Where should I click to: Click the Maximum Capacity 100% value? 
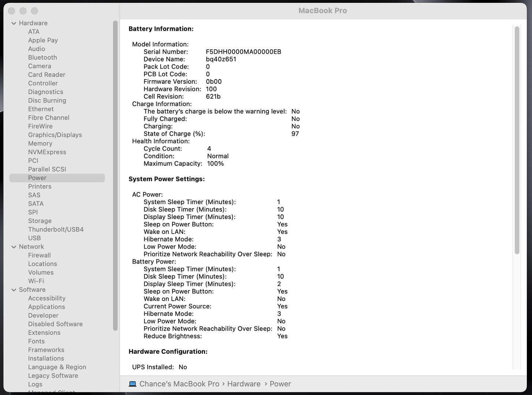coord(215,164)
